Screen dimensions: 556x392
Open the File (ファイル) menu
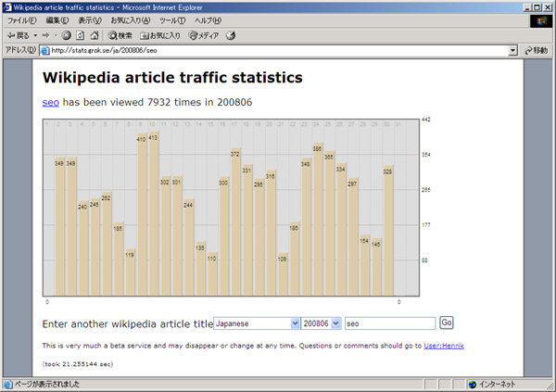pos(22,20)
